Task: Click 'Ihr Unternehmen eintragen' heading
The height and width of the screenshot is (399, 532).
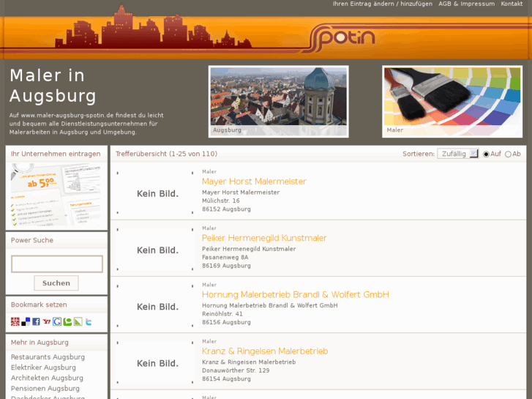Action: point(56,154)
